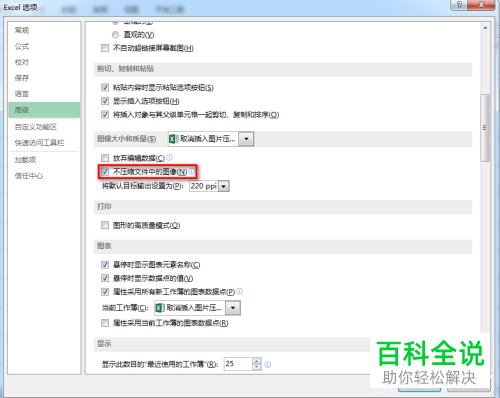Click the scrollbar up arrow
This screenshot has width=500, height=398.
point(485,28)
